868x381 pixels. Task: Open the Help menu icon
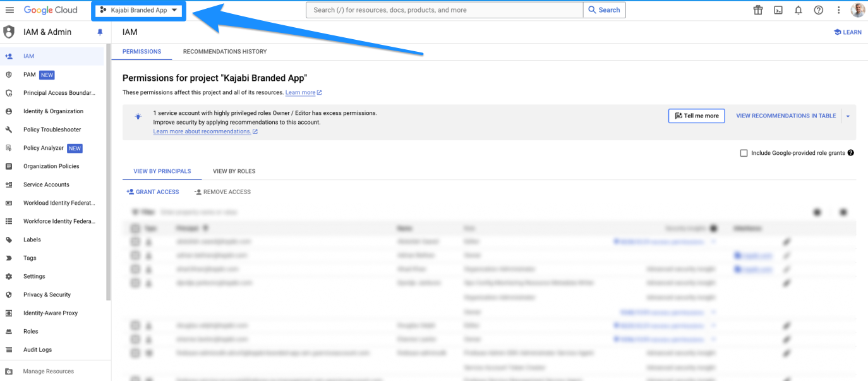pos(818,9)
